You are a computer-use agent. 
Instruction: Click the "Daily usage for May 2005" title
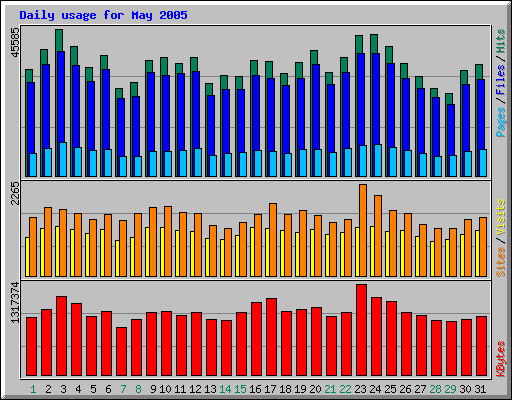(x=103, y=15)
